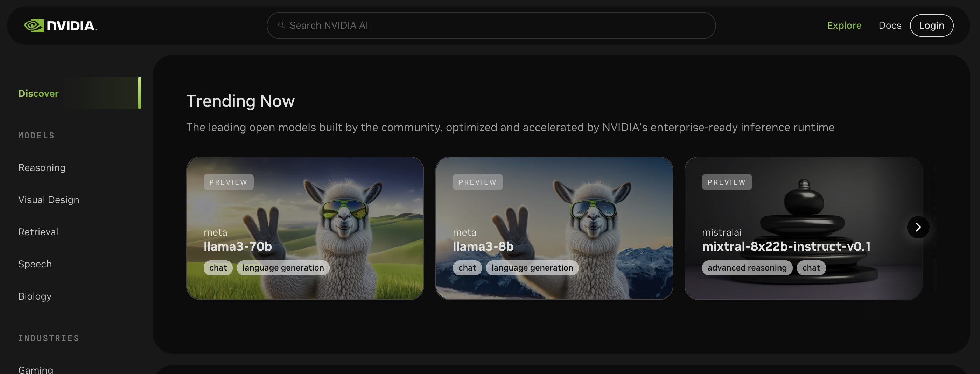Open the meta llama3-70b card

[305, 228]
